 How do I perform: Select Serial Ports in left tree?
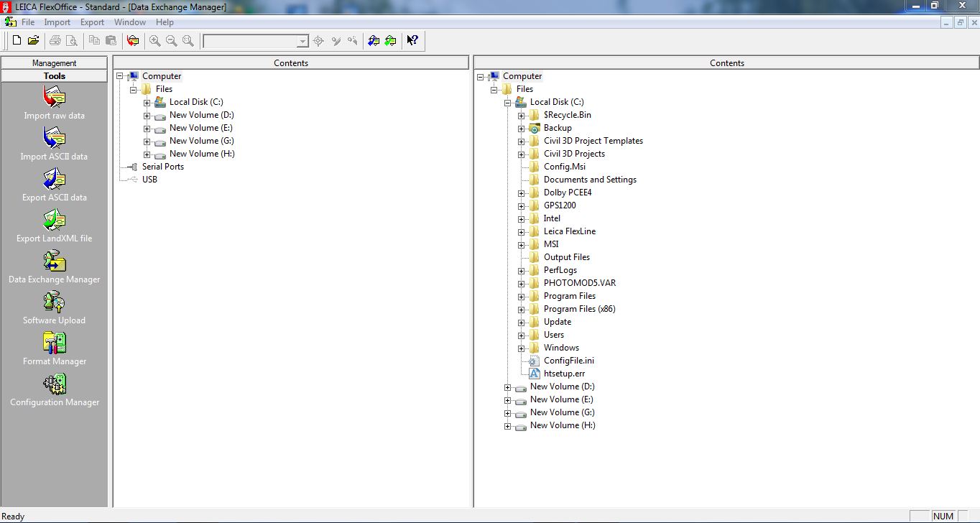[x=163, y=167]
